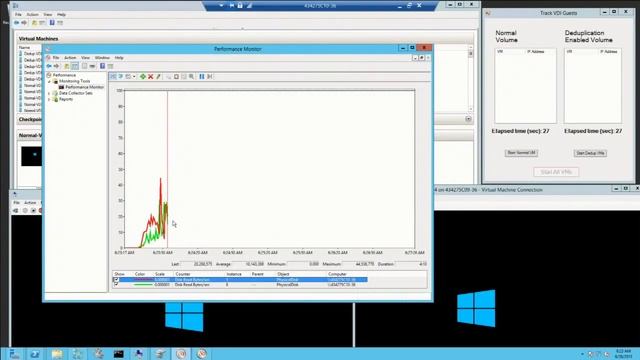Click the red time marker line in graph
Image resolution: width=640 pixels, height=360 pixels.
click(x=167, y=169)
